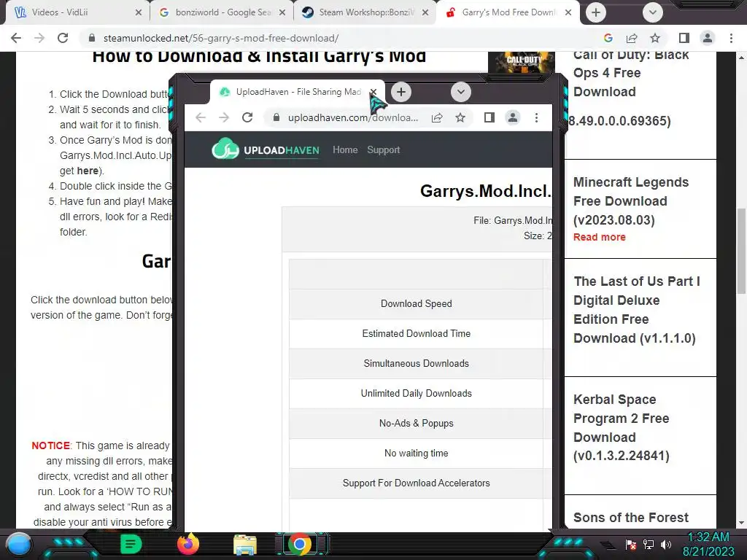Go forward in UploadHaven window
This screenshot has width=747, height=560.
(x=223, y=117)
